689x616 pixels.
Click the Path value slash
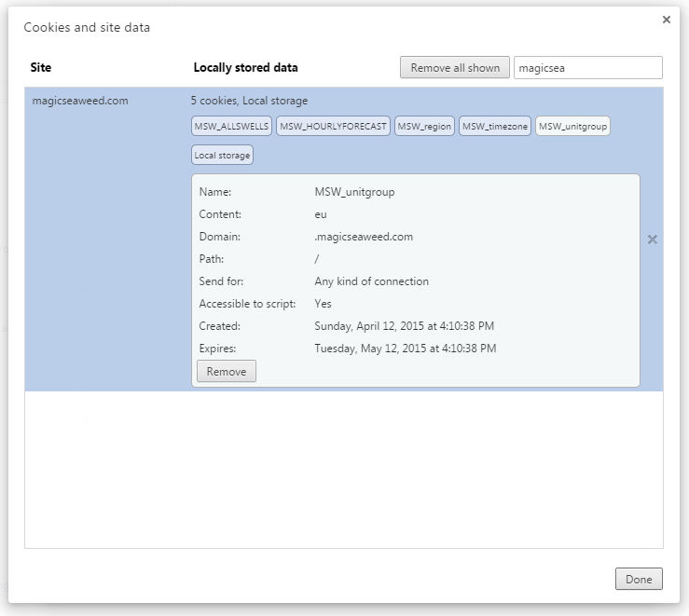[x=317, y=259]
